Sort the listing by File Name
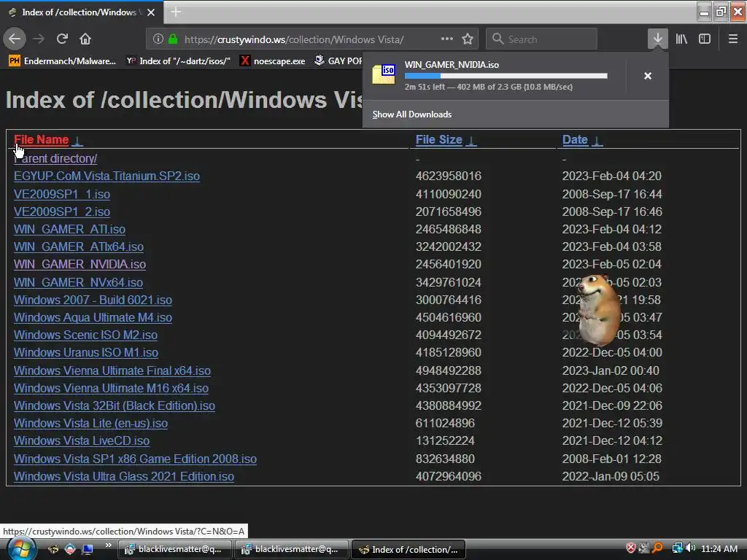747x560 pixels. [x=41, y=139]
